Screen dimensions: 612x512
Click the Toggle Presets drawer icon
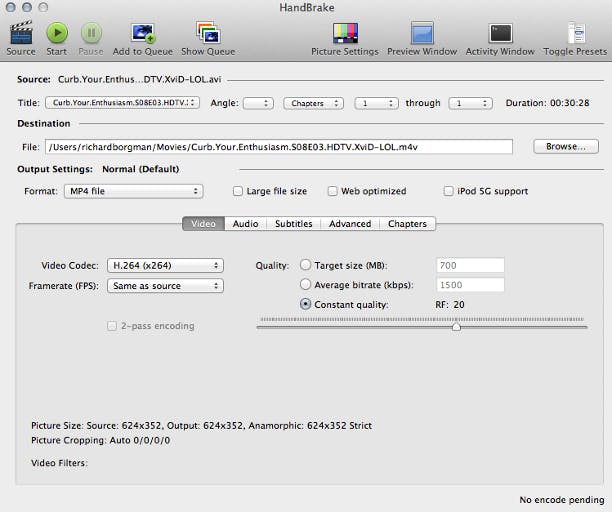(576, 33)
